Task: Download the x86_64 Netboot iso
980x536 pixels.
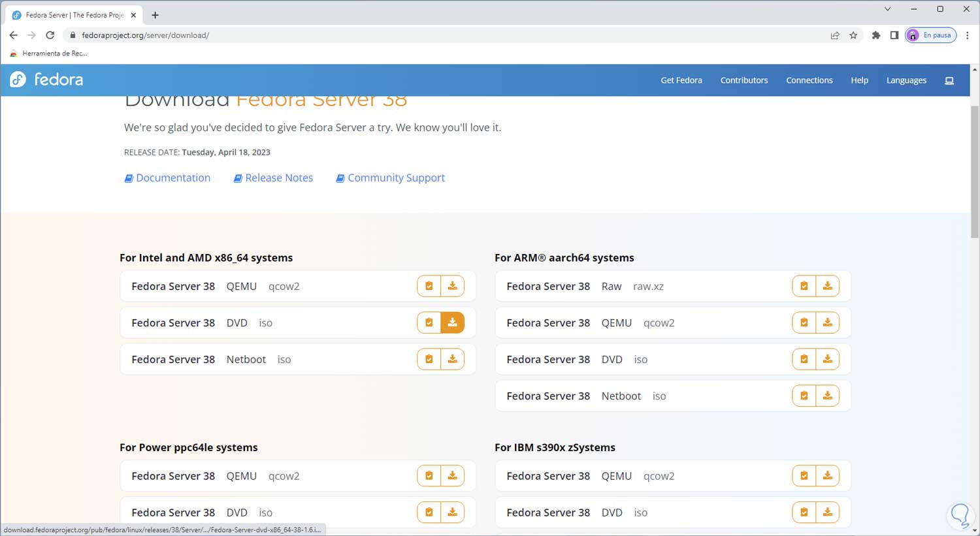Action: (452, 359)
